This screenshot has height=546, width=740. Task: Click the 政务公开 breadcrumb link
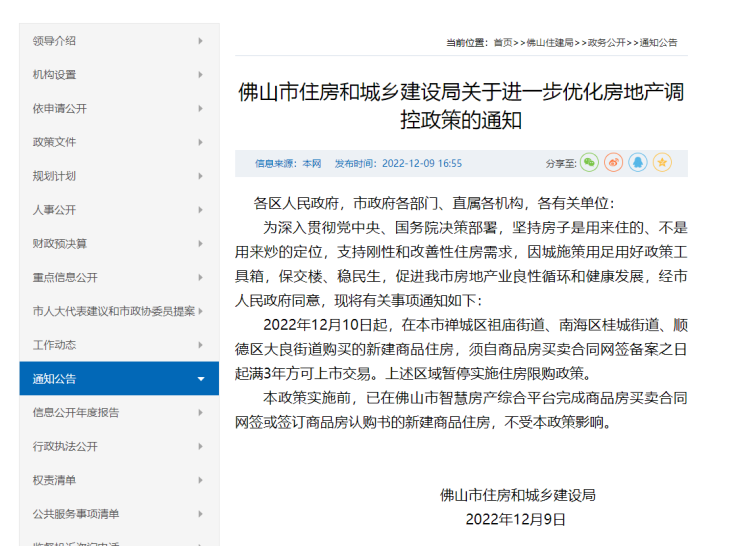606,43
